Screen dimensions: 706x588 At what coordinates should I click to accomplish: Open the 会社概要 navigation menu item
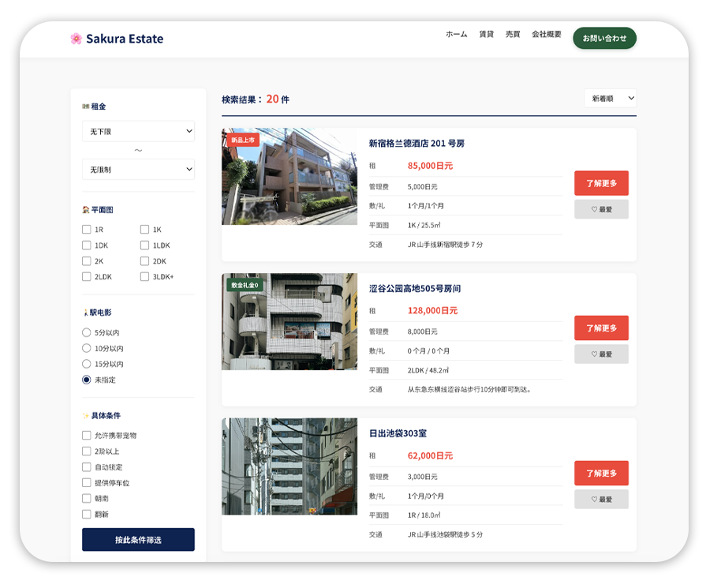tap(546, 35)
